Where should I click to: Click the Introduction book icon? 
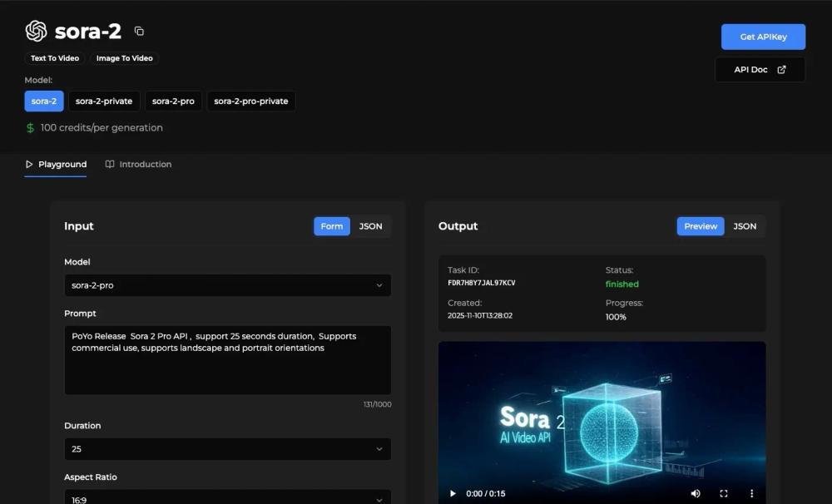coord(109,165)
